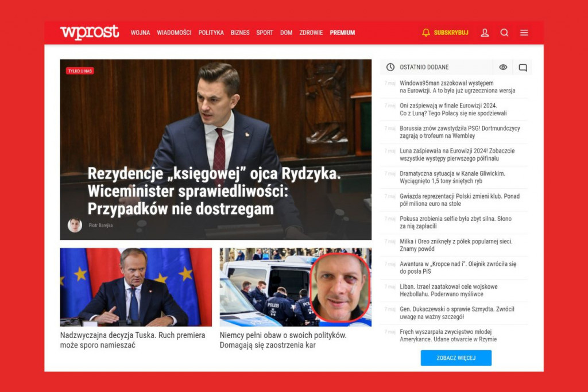Viewport: 588px width, 392px height.
Task: Open search with the magnifier icon
Action: pyautogui.click(x=504, y=33)
